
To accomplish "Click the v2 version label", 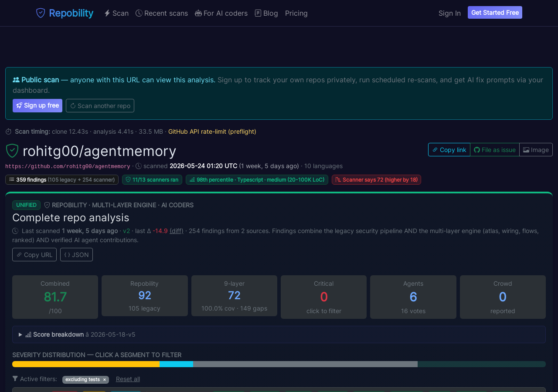I will point(126,231).
